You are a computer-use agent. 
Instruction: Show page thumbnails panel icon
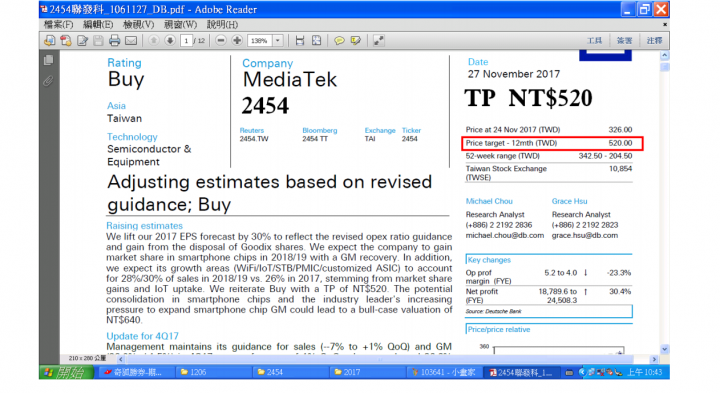click(48, 60)
